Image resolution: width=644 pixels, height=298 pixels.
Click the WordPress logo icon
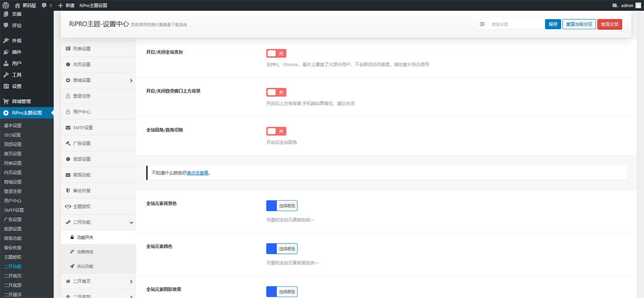[x=6, y=5]
